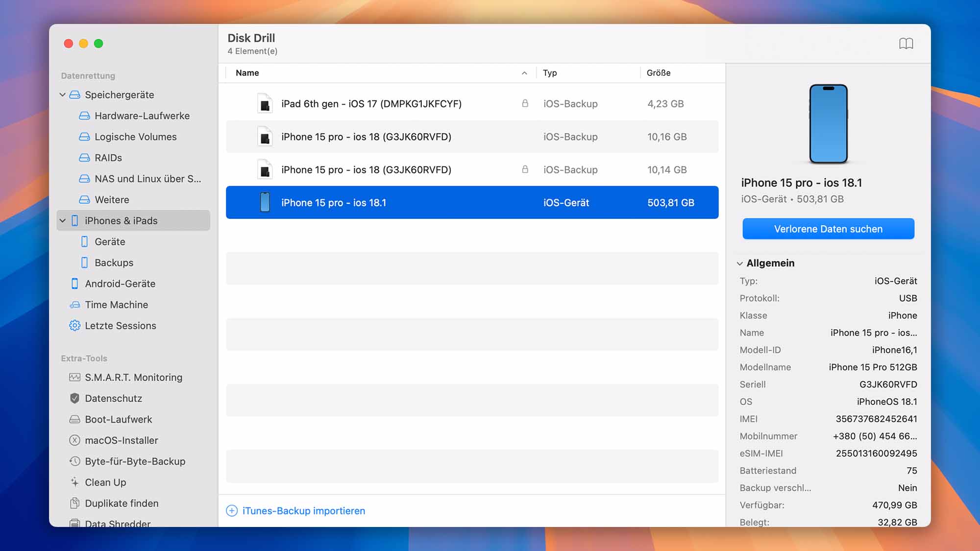This screenshot has height=551, width=980.
Task: Click the RAIDs drive icon
Action: (x=84, y=158)
